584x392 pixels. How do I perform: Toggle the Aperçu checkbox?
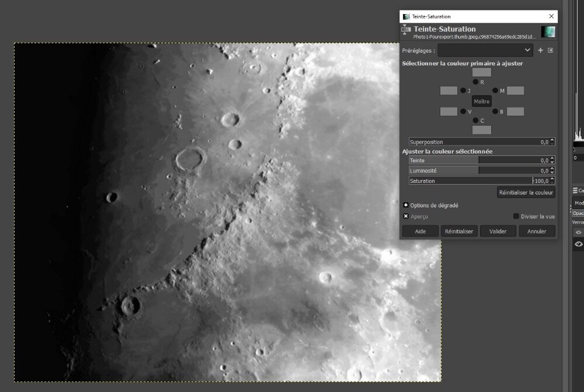point(406,216)
